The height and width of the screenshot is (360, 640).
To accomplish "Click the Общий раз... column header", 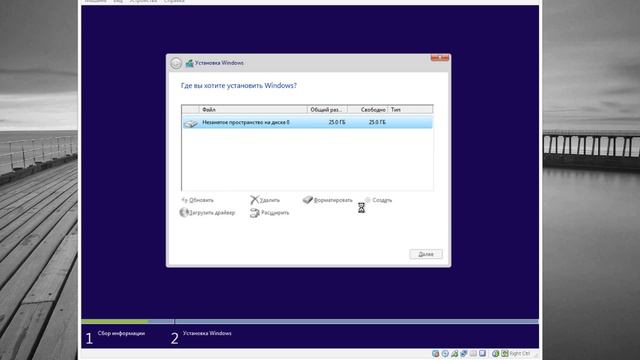I will (x=327, y=110).
